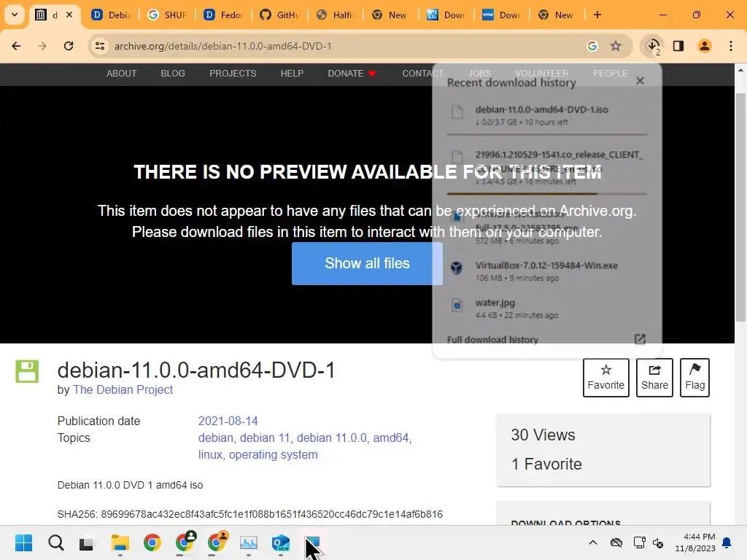Screen dimensions: 747x560
Task: Select the water.jpg download entry
Action: [x=547, y=308]
